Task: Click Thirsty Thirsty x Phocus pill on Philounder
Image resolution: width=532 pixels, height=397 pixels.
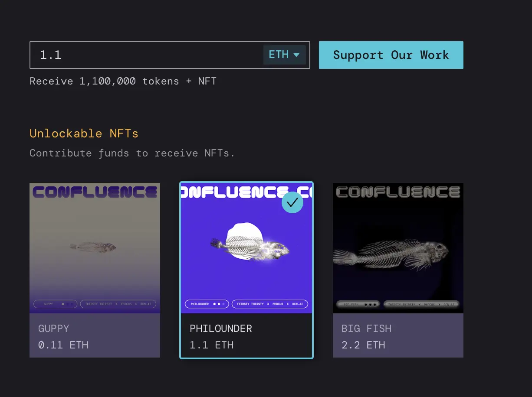Action: pyautogui.click(x=270, y=304)
